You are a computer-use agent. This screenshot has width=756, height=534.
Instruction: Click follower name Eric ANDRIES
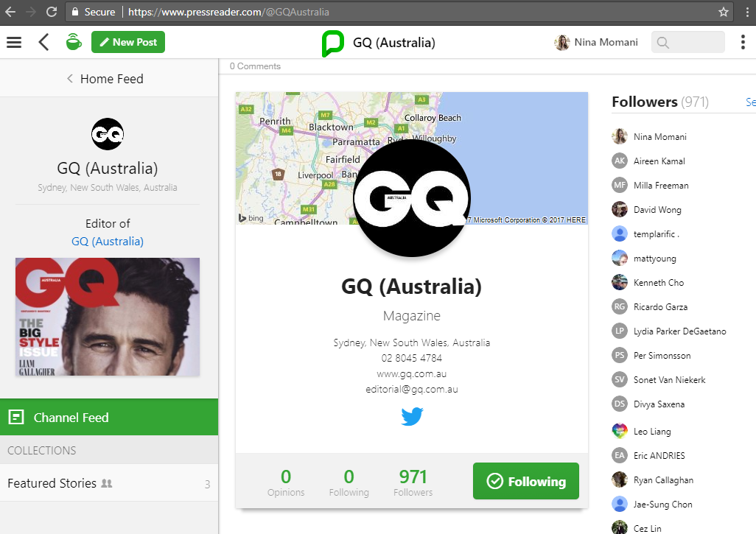tap(659, 455)
